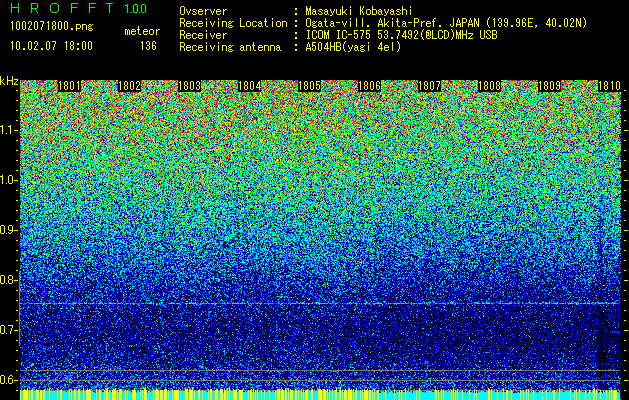Click the Receiving Location label

[x=233, y=23]
